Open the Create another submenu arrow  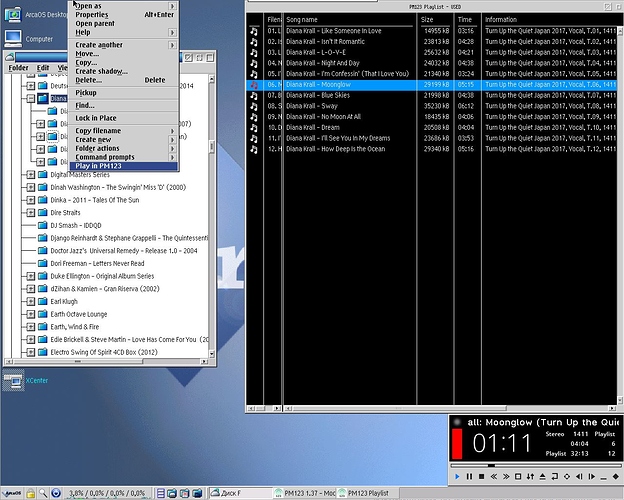(172, 45)
